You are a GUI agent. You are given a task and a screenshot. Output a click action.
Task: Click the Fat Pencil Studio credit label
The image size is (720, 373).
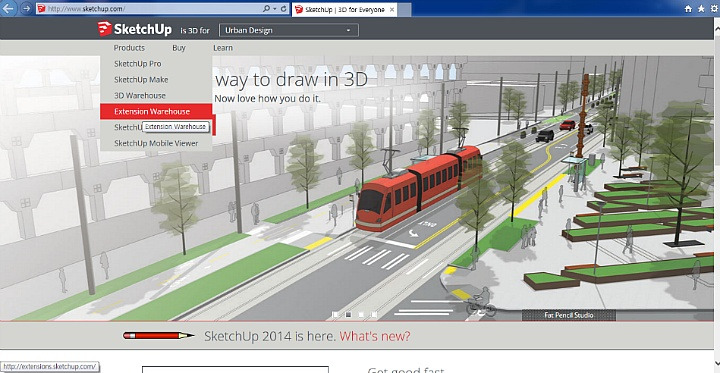[x=568, y=315]
